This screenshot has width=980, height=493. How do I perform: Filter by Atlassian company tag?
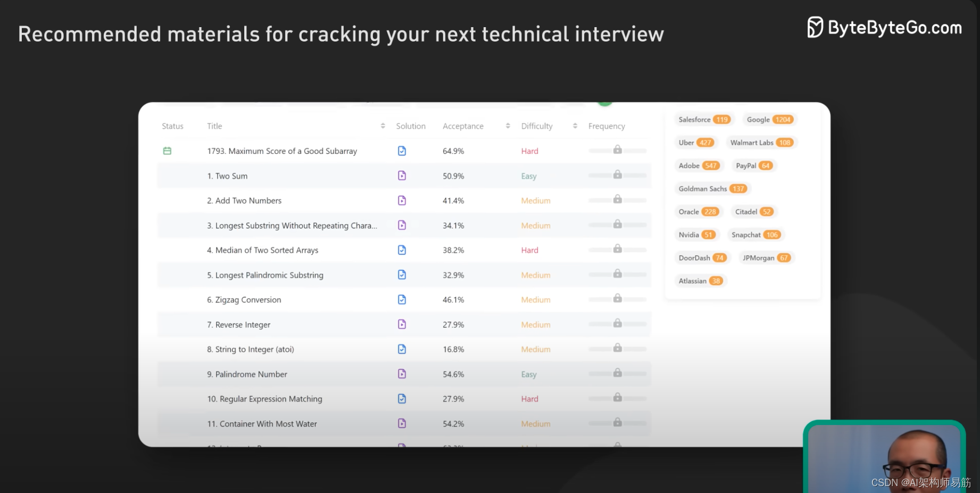701,281
